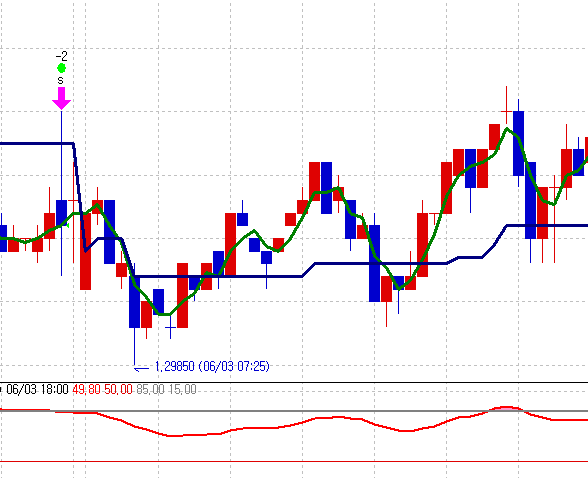The height and width of the screenshot is (478, 588).
Task: Click the "s" sell label above arrow
Action: point(60,80)
